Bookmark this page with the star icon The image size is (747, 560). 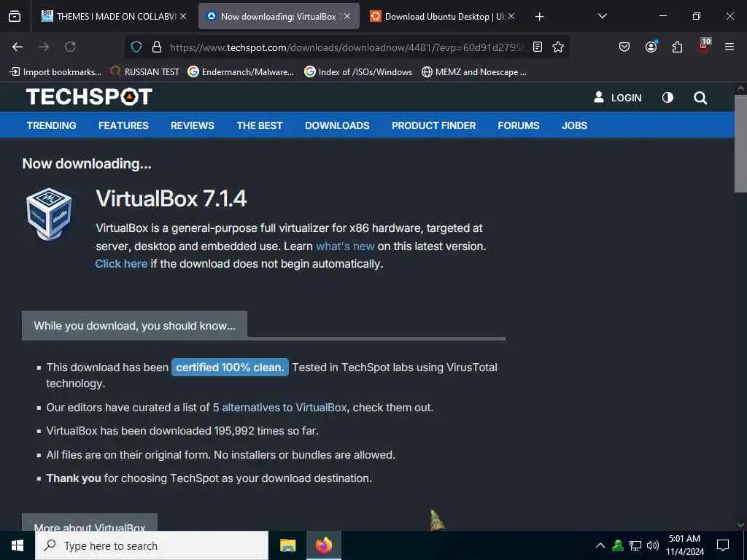click(558, 47)
